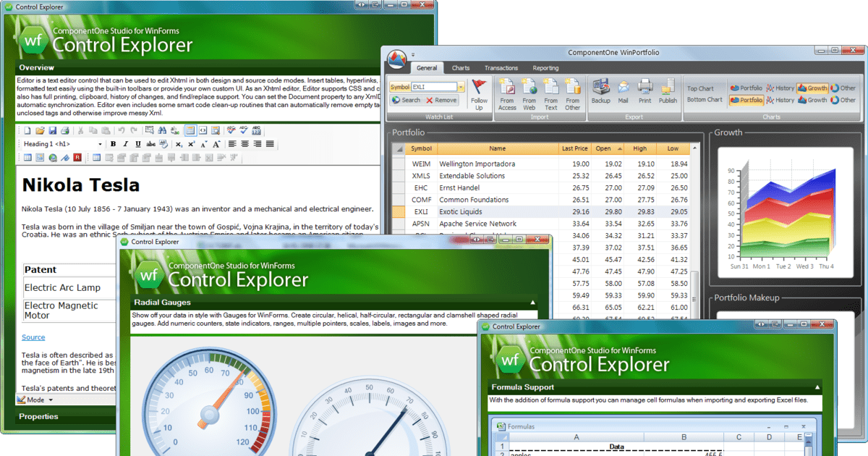Click the Find icon in the editor toolbar
This screenshot has width=868, height=456.
pos(162,130)
